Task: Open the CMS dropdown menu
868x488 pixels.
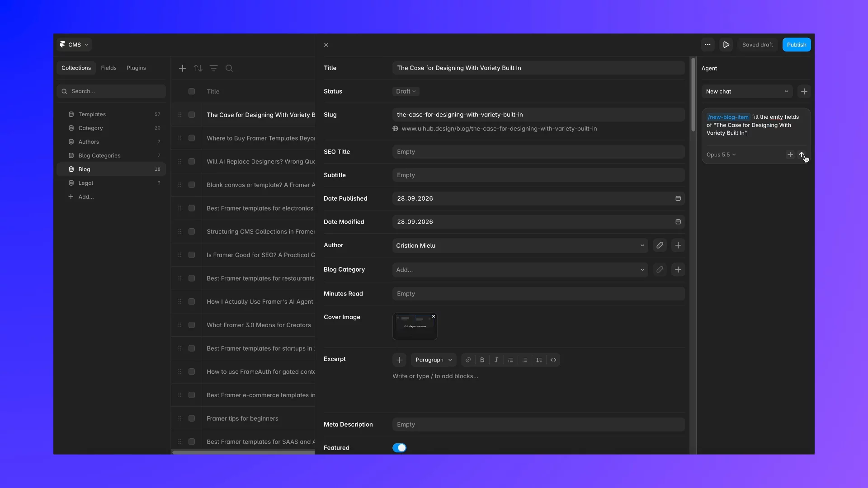Action: tap(74, 45)
